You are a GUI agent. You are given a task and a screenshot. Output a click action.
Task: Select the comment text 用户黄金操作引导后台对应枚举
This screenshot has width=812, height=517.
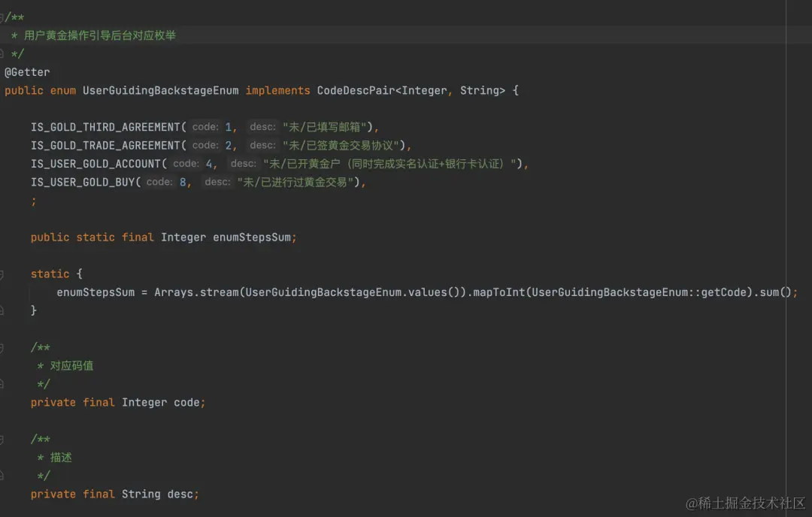(100, 36)
